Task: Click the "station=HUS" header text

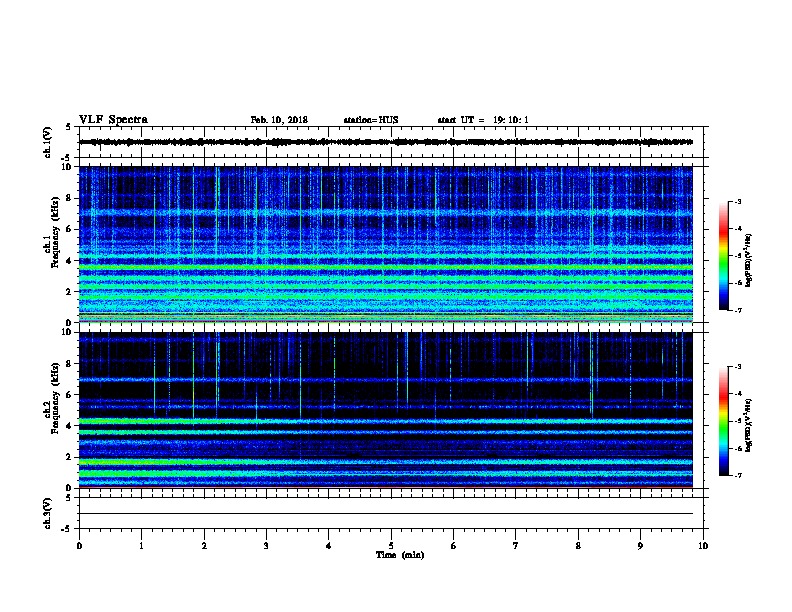Action: point(371,120)
